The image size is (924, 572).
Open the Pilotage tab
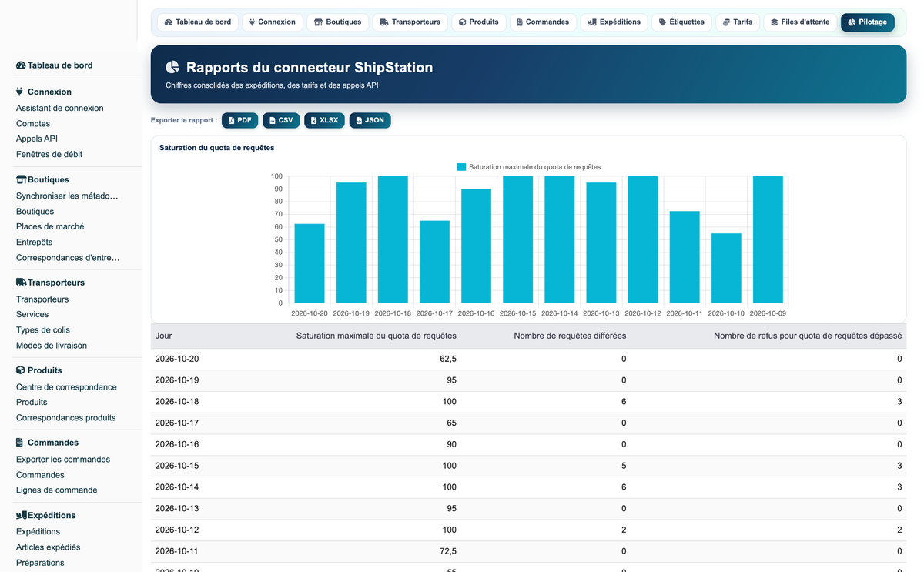[867, 22]
